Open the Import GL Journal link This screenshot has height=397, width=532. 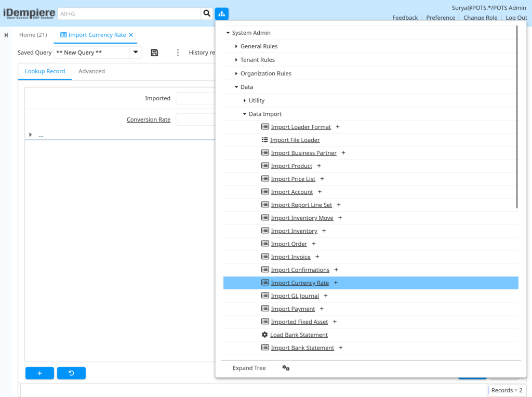(x=295, y=296)
